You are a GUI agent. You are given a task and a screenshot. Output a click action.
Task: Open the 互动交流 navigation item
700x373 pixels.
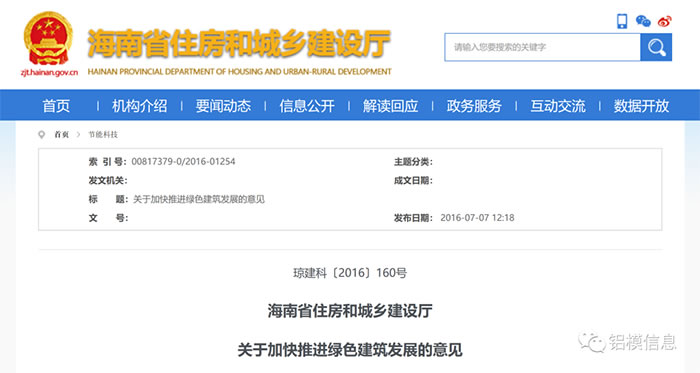[558, 106]
